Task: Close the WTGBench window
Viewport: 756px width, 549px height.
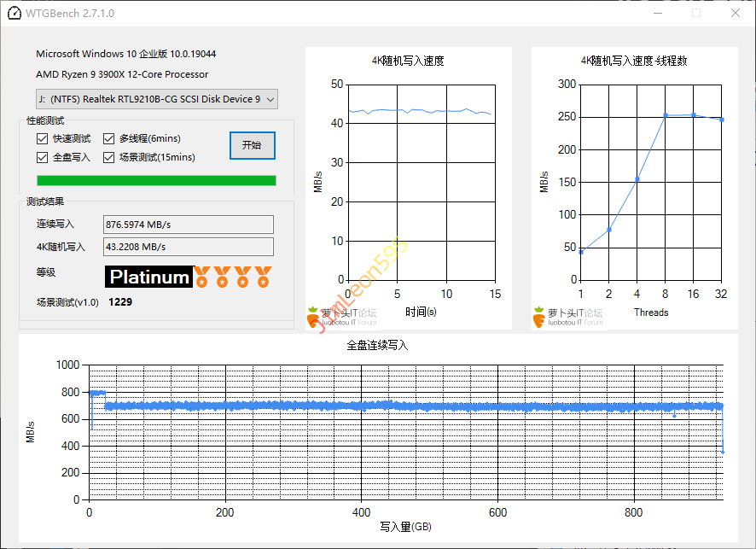Action: click(736, 13)
